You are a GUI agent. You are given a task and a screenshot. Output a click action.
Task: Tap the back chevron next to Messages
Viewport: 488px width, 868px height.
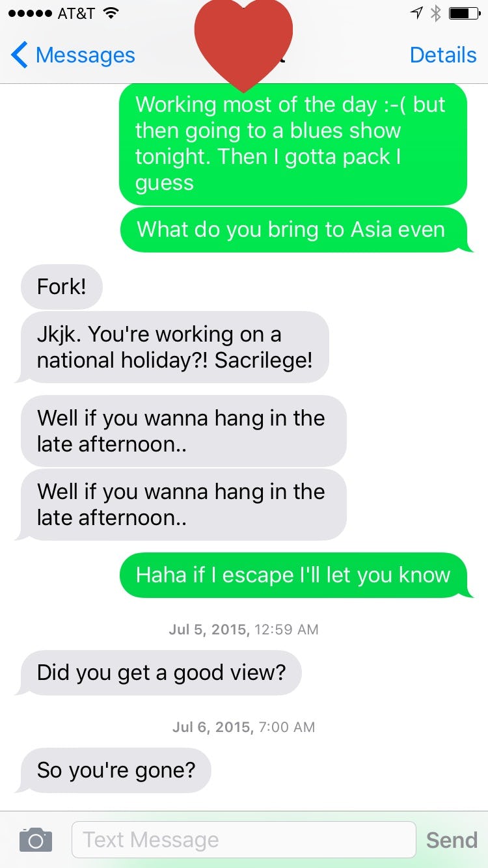pyautogui.click(x=20, y=55)
